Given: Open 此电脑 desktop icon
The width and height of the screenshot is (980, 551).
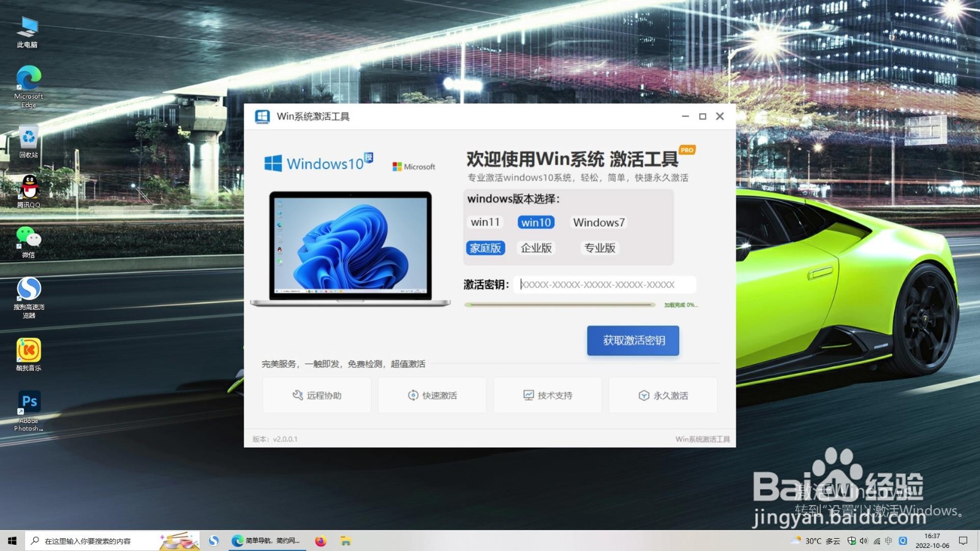Looking at the screenshot, I should coord(28,32).
